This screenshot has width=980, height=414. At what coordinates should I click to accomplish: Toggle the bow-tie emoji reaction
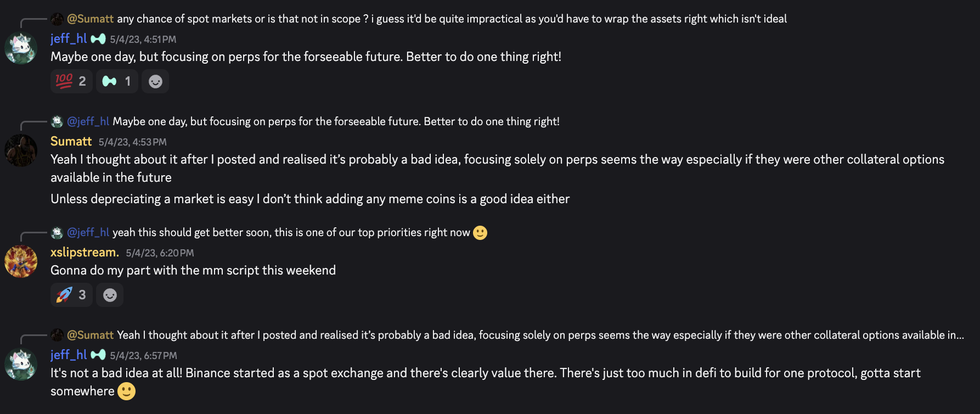117,81
